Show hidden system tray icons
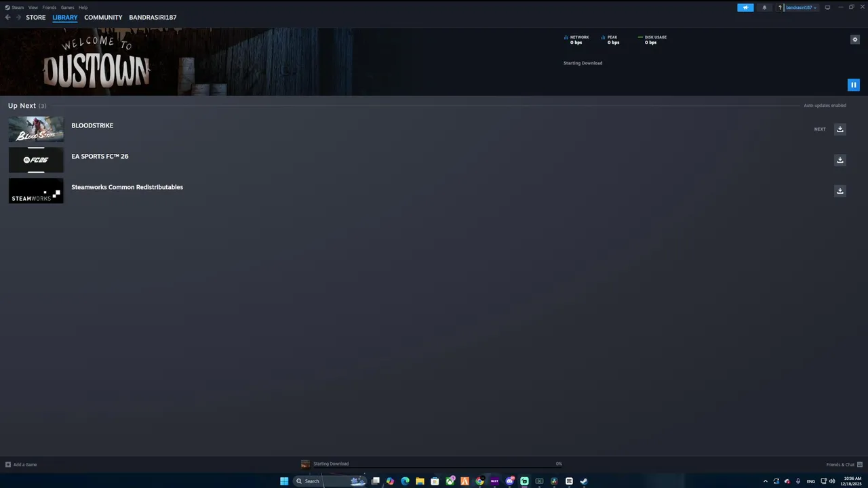 tap(766, 481)
